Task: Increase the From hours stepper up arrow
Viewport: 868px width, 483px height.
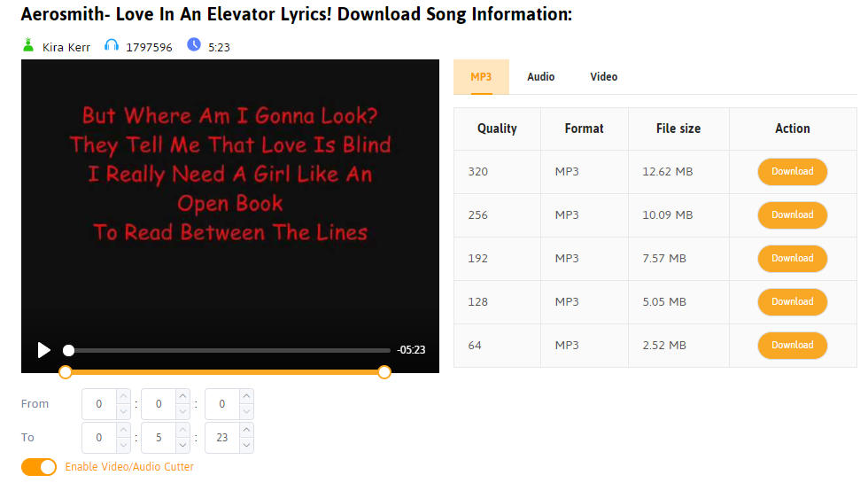Action: 123,397
